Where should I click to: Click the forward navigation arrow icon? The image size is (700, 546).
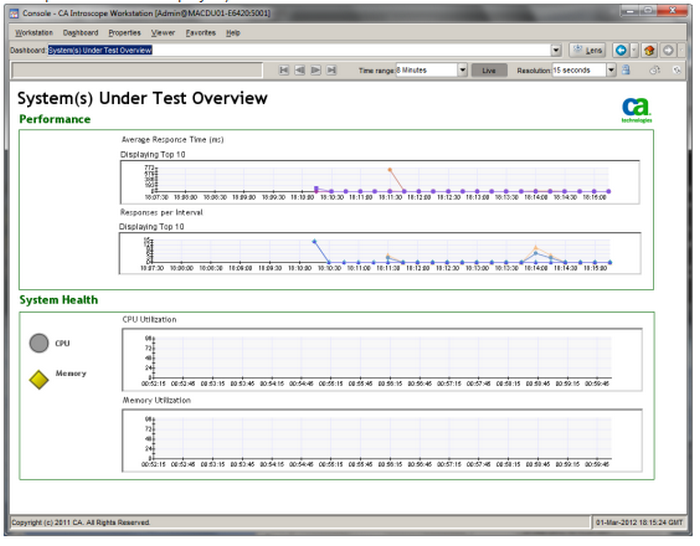tap(668, 50)
